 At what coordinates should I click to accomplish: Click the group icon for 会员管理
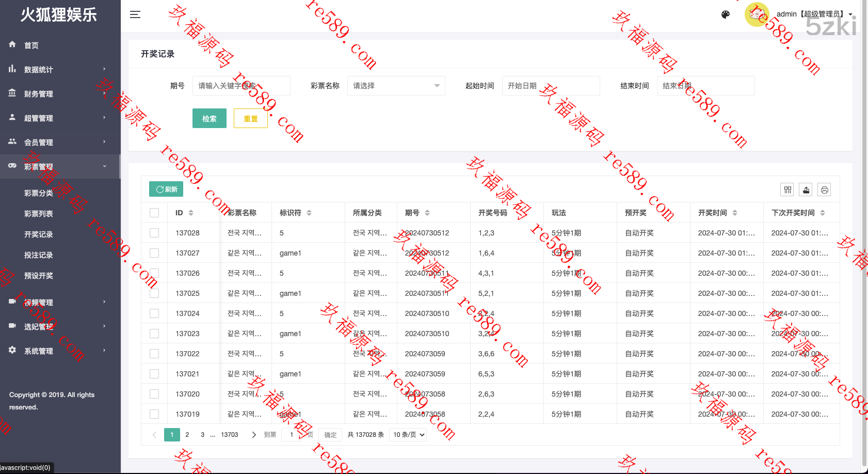pos(12,141)
